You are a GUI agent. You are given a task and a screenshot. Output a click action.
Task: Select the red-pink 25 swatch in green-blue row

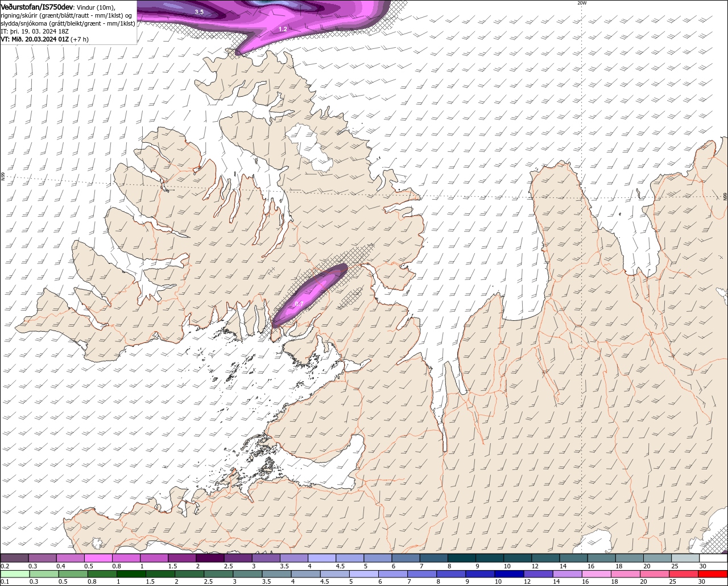pyautogui.click(x=684, y=574)
